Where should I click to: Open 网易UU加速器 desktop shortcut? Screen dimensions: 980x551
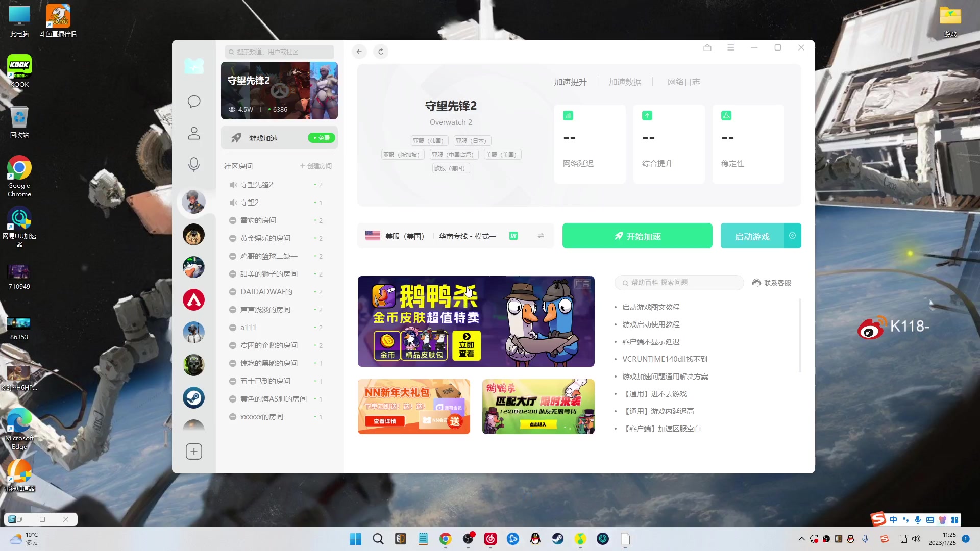coord(19,227)
